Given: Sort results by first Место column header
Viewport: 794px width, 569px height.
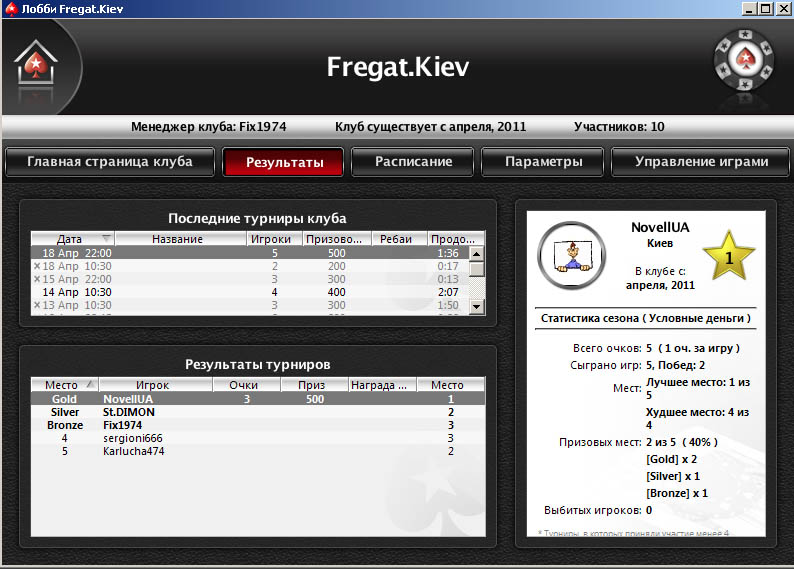Looking at the screenshot, I should pos(64,385).
